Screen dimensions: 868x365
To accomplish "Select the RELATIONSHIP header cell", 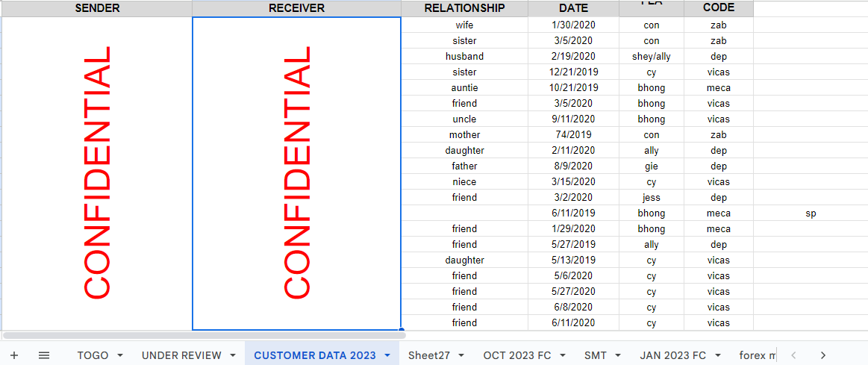I will 464,8.
